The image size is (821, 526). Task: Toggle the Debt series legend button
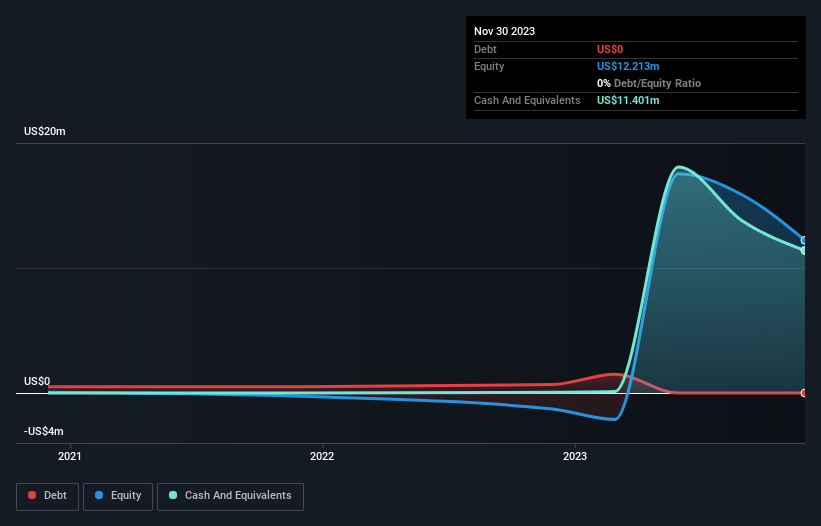[x=47, y=496]
